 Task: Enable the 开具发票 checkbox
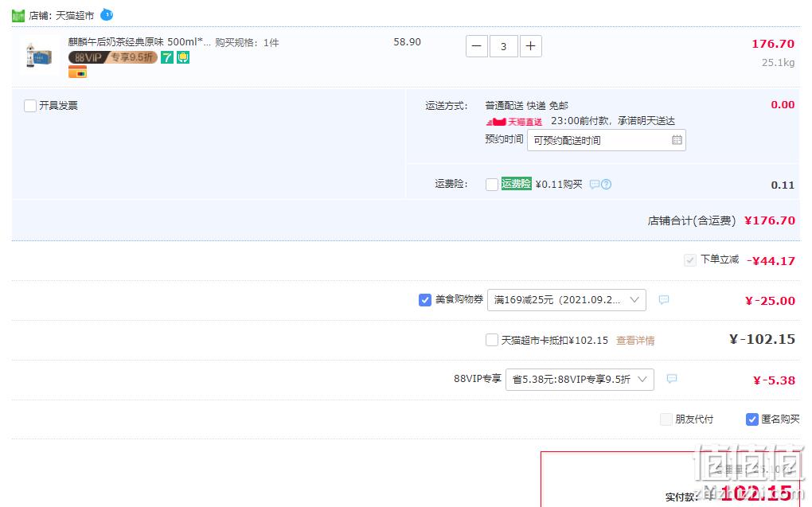tap(30, 106)
